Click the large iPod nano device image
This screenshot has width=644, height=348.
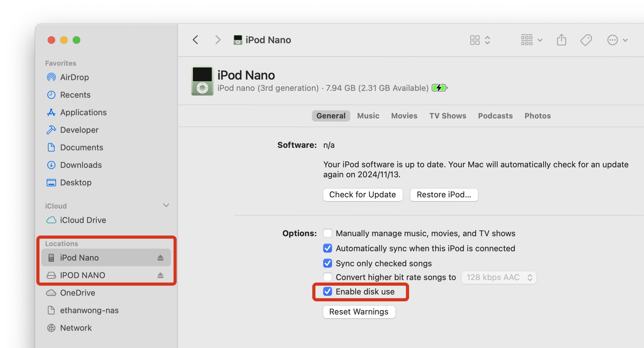click(x=202, y=81)
